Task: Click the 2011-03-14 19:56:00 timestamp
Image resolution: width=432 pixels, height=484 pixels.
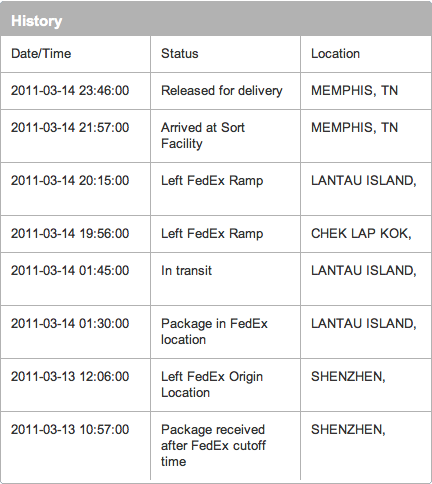Action: (x=70, y=234)
